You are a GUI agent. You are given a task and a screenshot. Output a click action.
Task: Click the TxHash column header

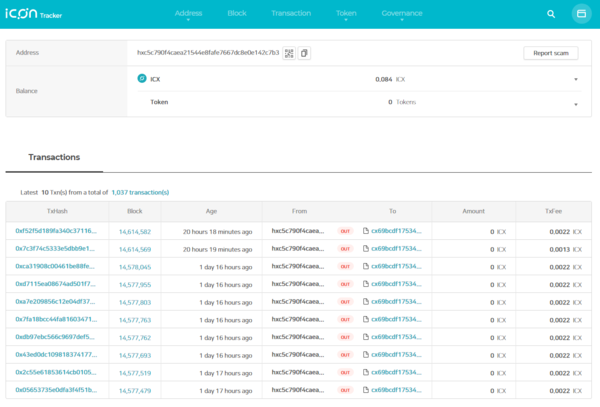pos(57,211)
